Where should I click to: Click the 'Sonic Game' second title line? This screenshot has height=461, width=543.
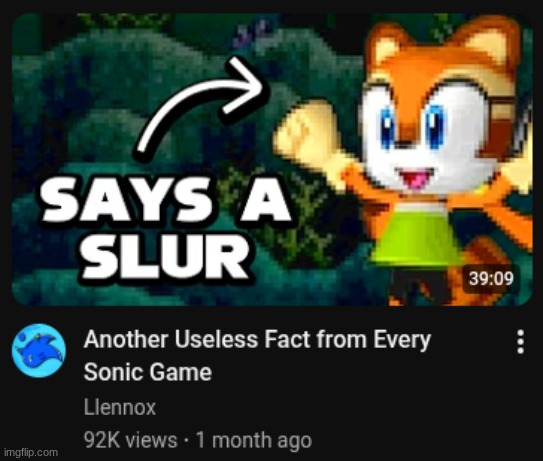coord(148,373)
